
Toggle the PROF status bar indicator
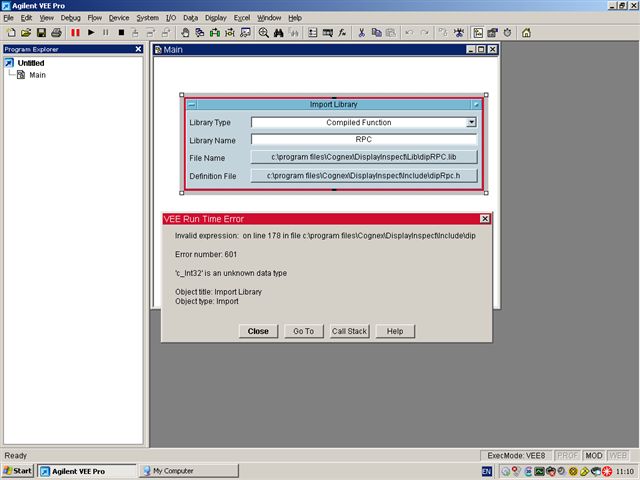pyautogui.click(x=568, y=455)
